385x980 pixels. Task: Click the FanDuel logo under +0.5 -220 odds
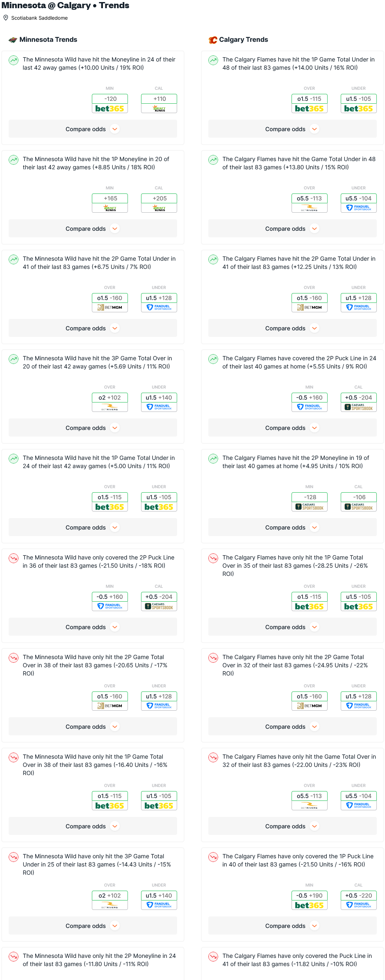[359, 905]
